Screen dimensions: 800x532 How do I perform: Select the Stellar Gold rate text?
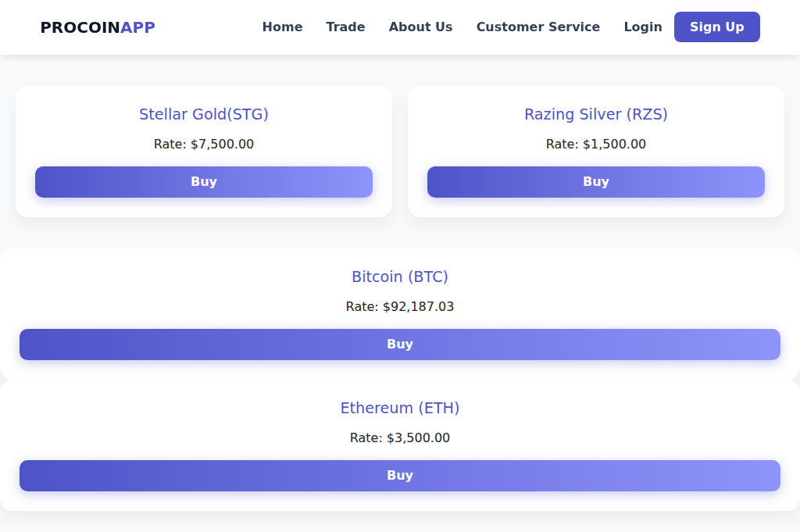pyautogui.click(x=203, y=144)
